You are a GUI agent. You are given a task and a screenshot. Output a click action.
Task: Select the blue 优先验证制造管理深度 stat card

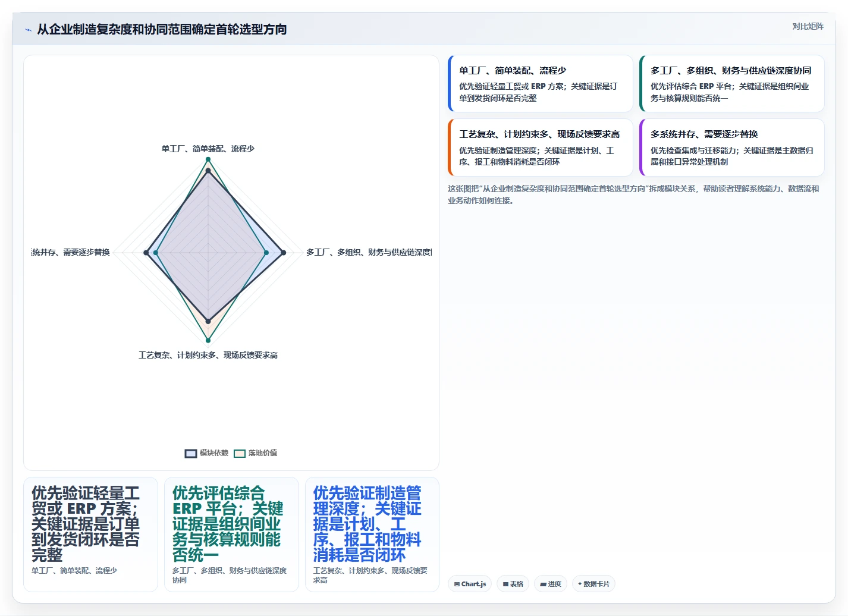click(372, 535)
